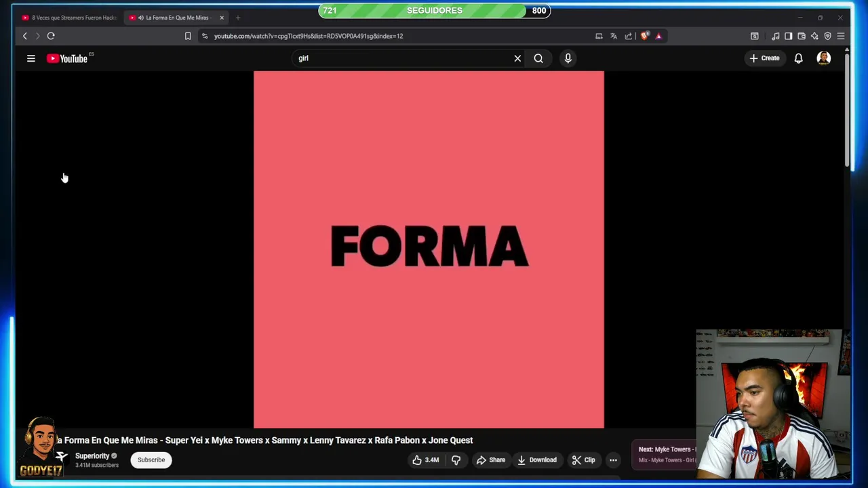
Task: Open account avatar menu
Action: (x=824, y=58)
